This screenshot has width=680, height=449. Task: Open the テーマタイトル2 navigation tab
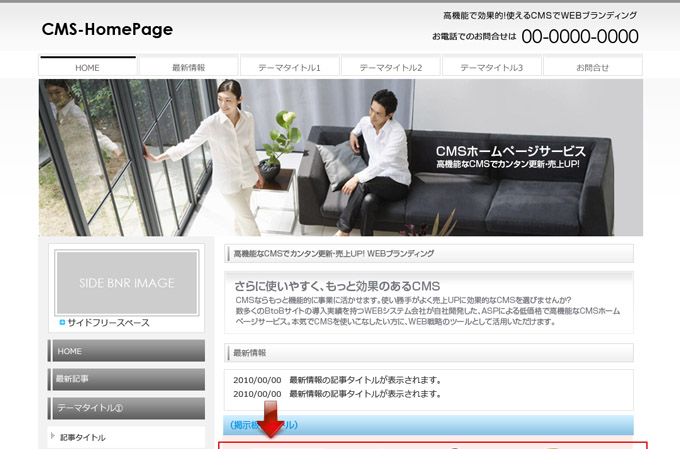tap(390, 67)
